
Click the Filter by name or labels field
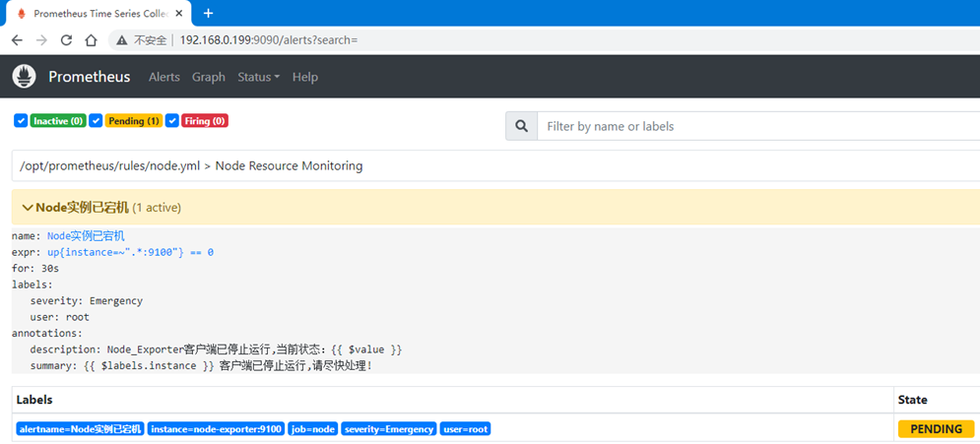click(x=758, y=126)
